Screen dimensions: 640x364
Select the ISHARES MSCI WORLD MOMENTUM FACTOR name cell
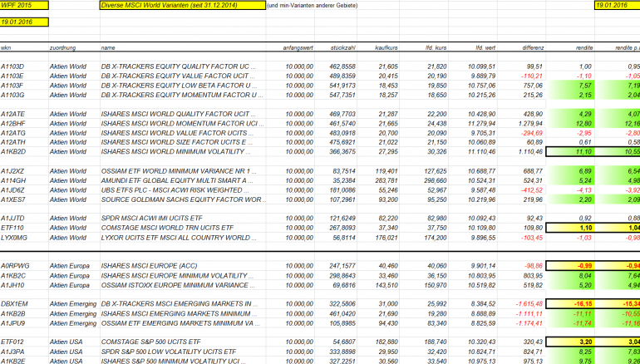[x=183, y=123]
